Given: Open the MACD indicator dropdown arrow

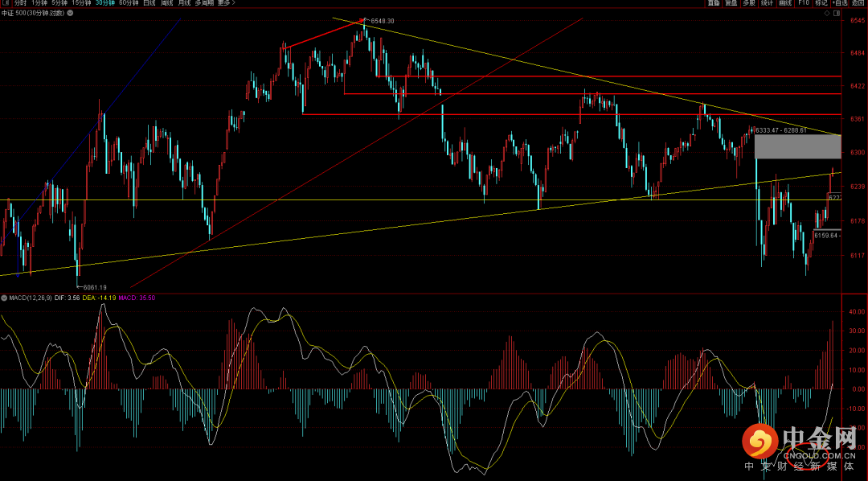Looking at the screenshot, I should point(5,298).
